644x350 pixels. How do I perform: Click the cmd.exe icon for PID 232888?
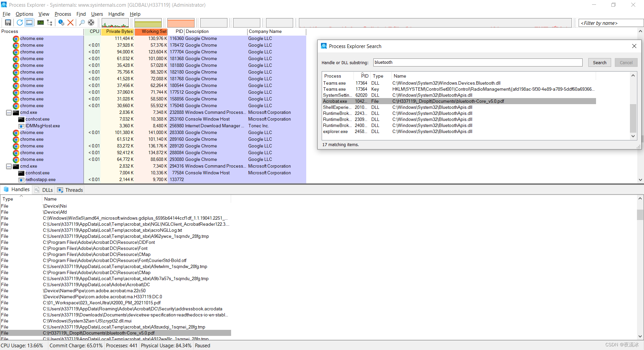click(x=16, y=113)
